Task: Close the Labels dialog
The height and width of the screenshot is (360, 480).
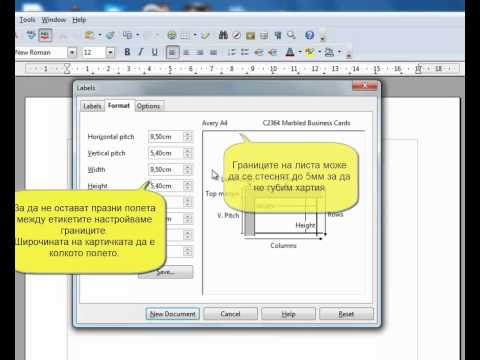Action: click(x=365, y=86)
